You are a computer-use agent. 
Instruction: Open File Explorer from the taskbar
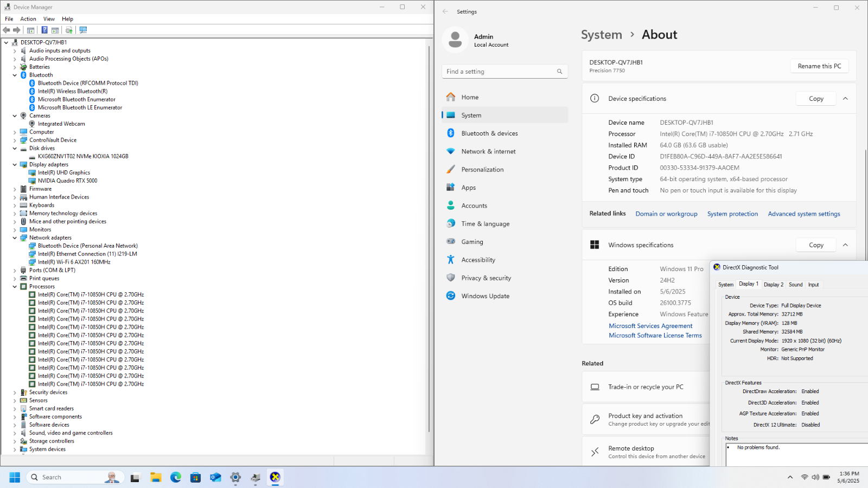point(156,477)
